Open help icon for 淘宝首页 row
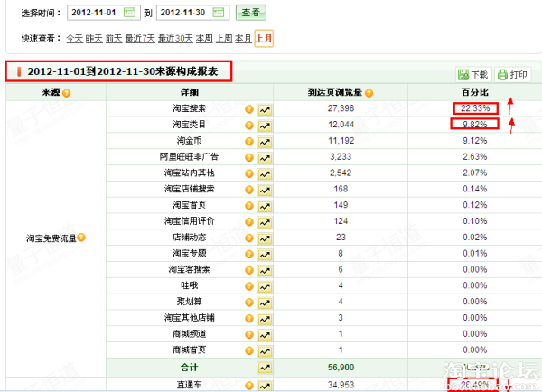 [249, 206]
